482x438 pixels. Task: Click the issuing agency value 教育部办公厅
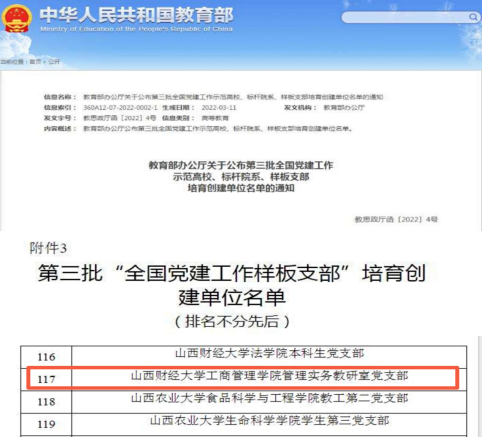coord(344,108)
